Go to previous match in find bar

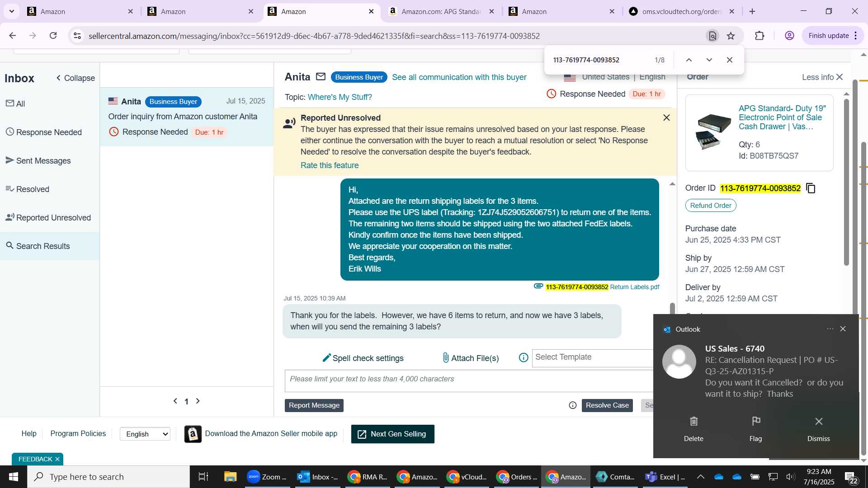tap(689, 60)
